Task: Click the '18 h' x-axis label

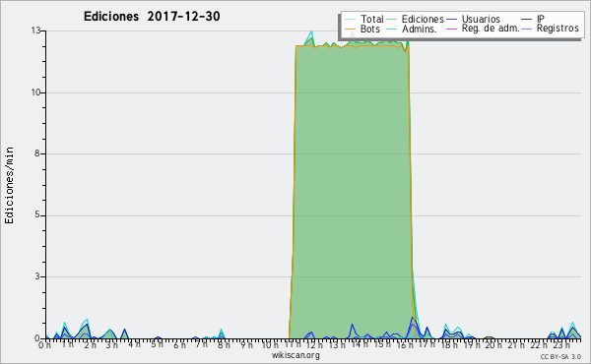Action: coord(449,344)
